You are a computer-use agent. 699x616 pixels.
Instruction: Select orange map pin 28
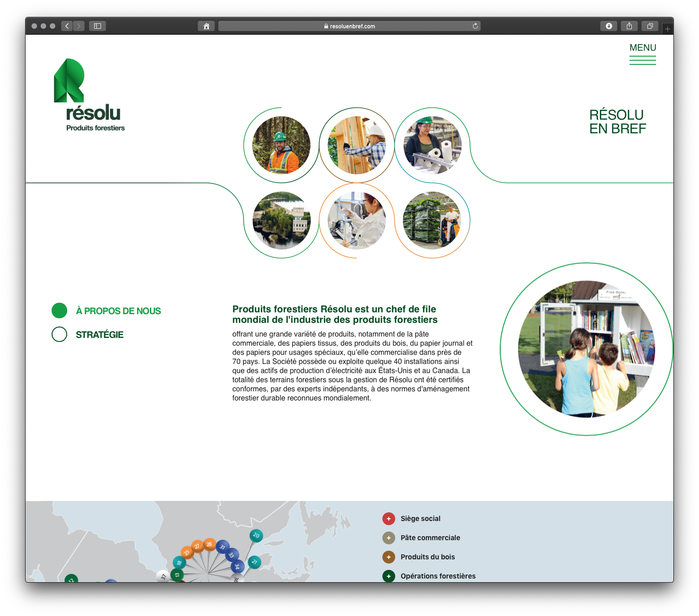click(209, 544)
